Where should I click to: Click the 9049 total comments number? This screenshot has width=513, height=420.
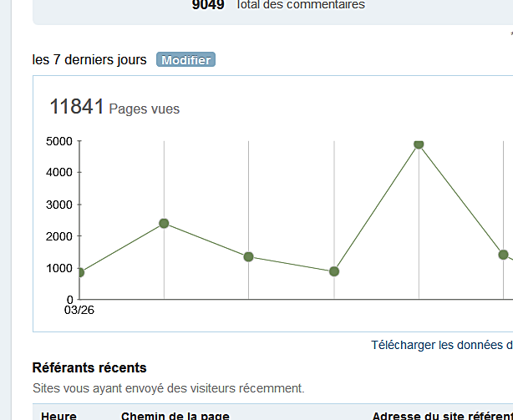coord(208,5)
